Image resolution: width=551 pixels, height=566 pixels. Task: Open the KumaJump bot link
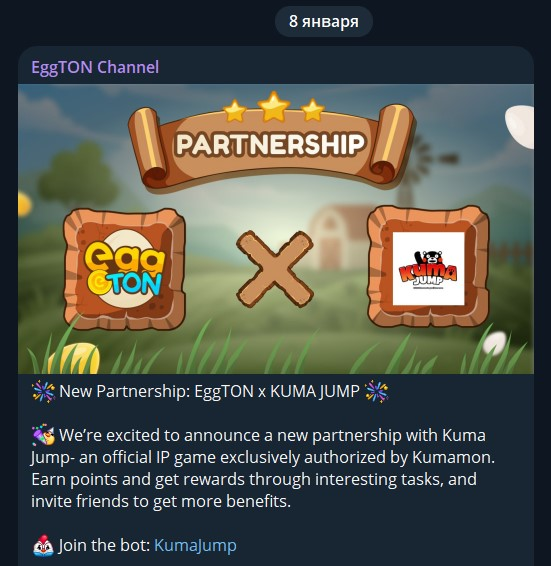pos(195,545)
